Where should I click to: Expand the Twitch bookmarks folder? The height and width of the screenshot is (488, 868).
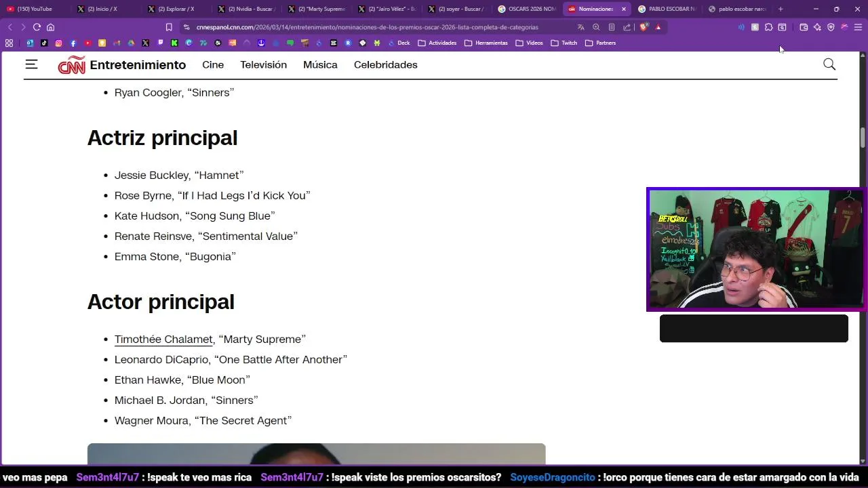click(x=564, y=43)
